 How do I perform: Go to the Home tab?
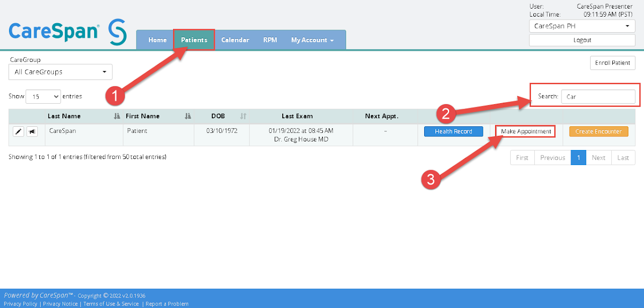click(x=157, y=40)
